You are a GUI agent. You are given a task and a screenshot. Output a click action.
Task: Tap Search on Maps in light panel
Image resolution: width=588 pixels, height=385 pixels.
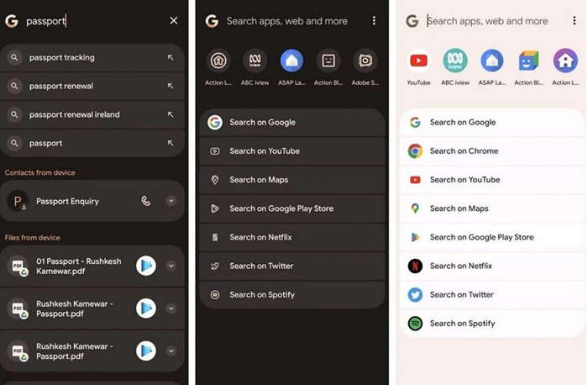point(492,208)
